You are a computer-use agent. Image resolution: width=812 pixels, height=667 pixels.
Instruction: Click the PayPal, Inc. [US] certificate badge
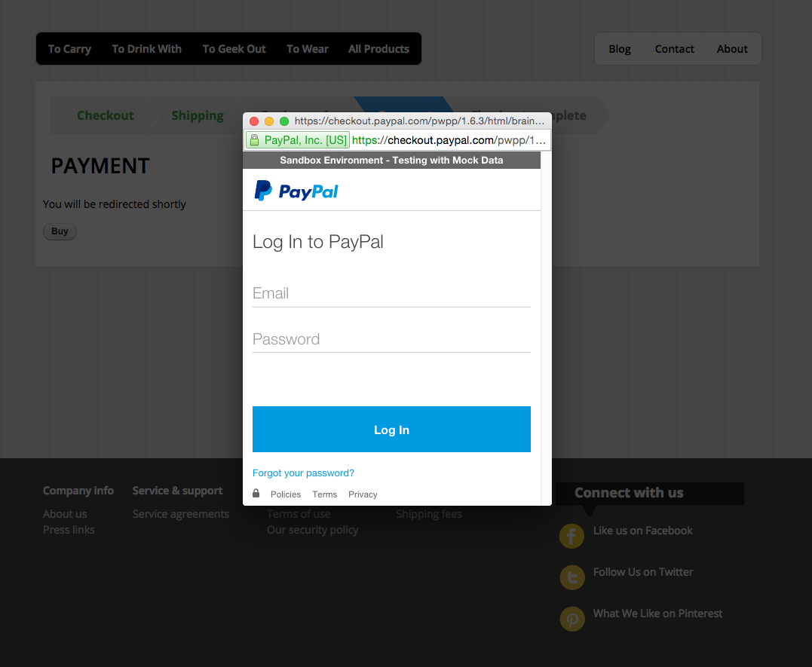[x=298, y=140]
